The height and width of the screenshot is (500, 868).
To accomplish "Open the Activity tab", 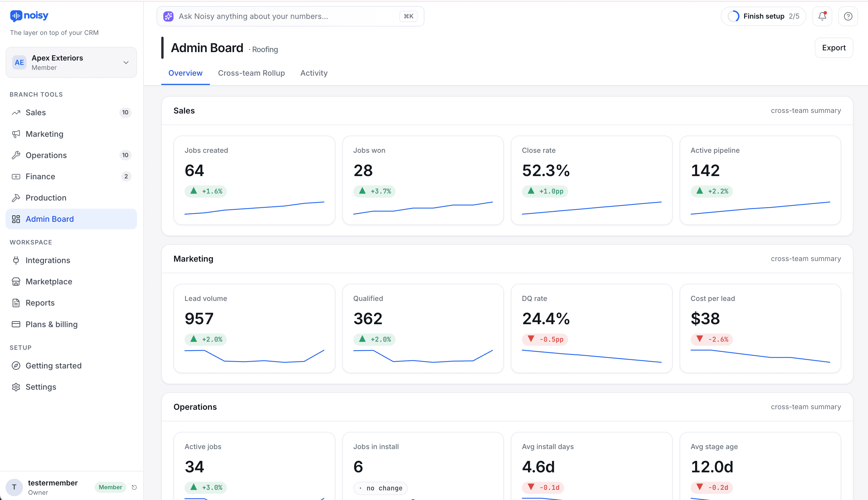I will point(314,73).
